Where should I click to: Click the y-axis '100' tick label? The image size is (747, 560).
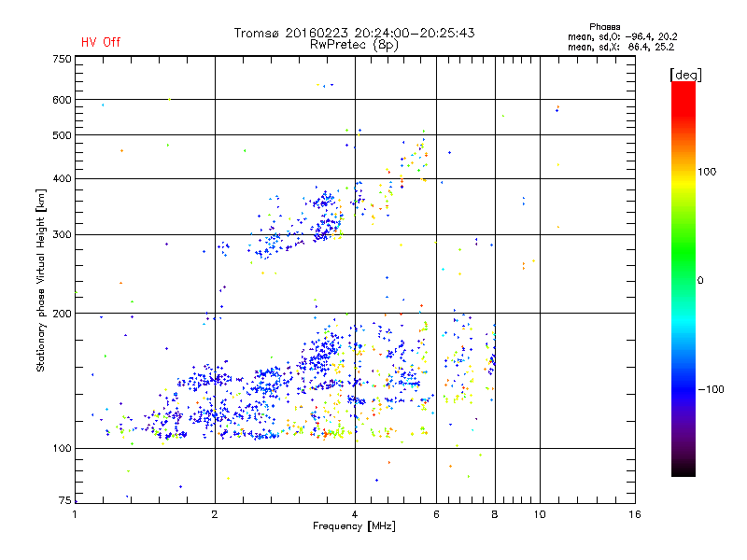pos(62,449)
